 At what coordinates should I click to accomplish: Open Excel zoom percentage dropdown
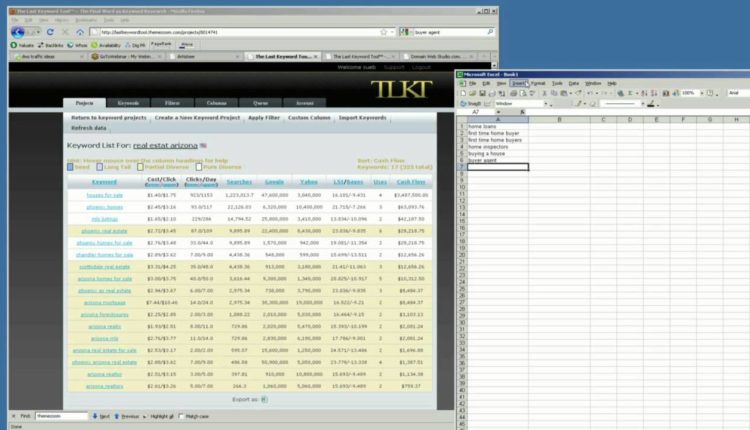pyautogui.click(x=702, y=93)
